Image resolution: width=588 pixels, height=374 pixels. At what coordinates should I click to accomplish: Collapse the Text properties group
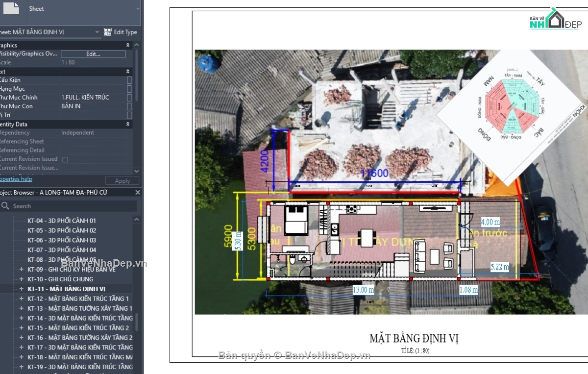pyautogui.click(x=128, y=72)
